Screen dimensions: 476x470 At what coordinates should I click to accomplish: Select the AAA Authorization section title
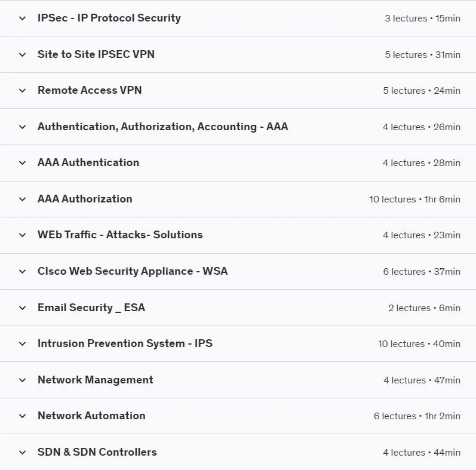pyautogui.click(x=85, y=199)
